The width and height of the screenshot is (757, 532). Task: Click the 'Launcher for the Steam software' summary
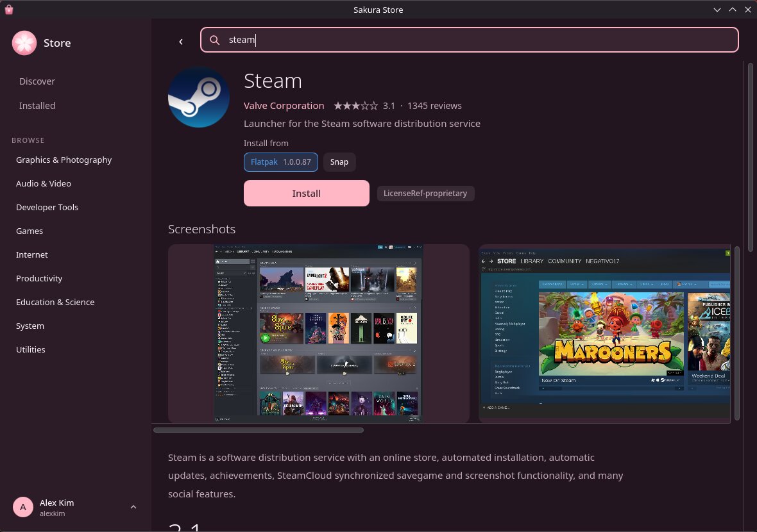(x=362, y=124)
